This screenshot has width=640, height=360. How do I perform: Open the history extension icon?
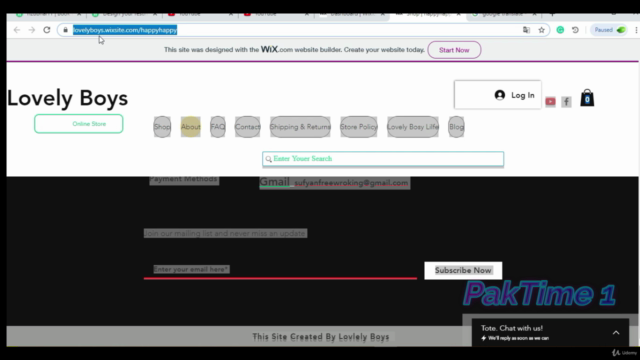coord(575,30)
